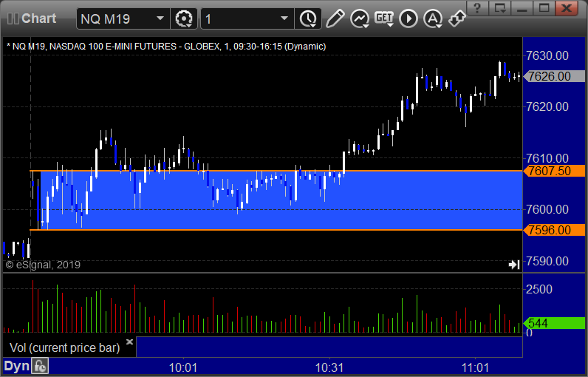Toggle the Dyn lock icon
Viewport: 588px width, 377px height.
(40, 366)
